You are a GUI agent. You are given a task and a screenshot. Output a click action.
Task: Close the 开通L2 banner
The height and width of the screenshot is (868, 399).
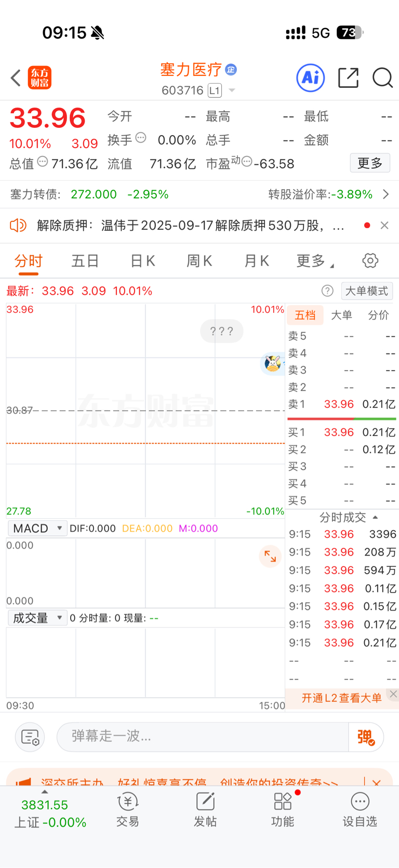point(393,694)
